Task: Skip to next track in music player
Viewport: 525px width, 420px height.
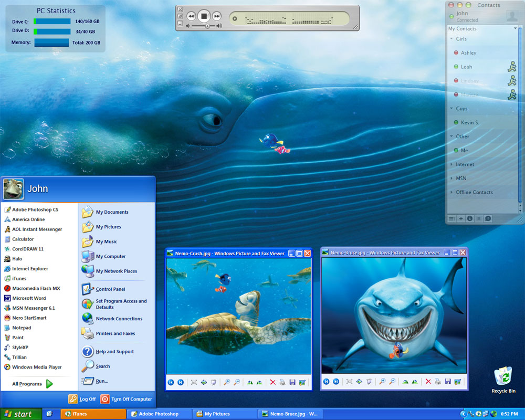Action: tap(217, 16)
